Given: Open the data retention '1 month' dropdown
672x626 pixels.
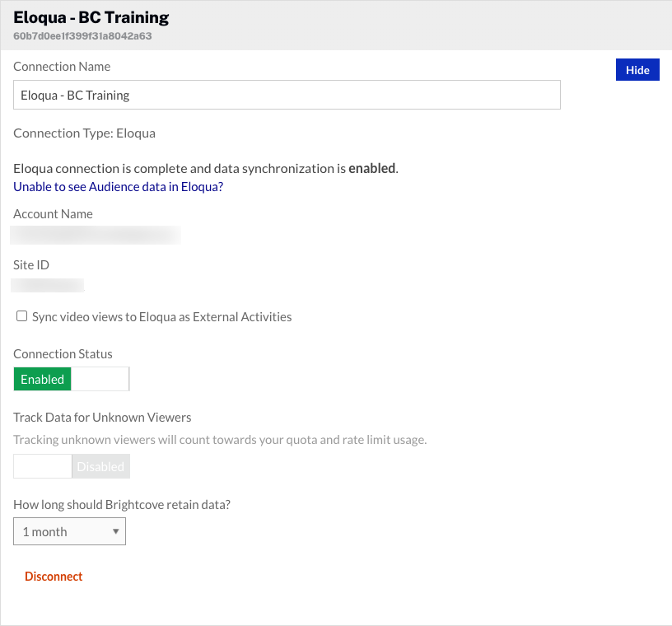Looking at the screenshot, I should coord(69,531).
